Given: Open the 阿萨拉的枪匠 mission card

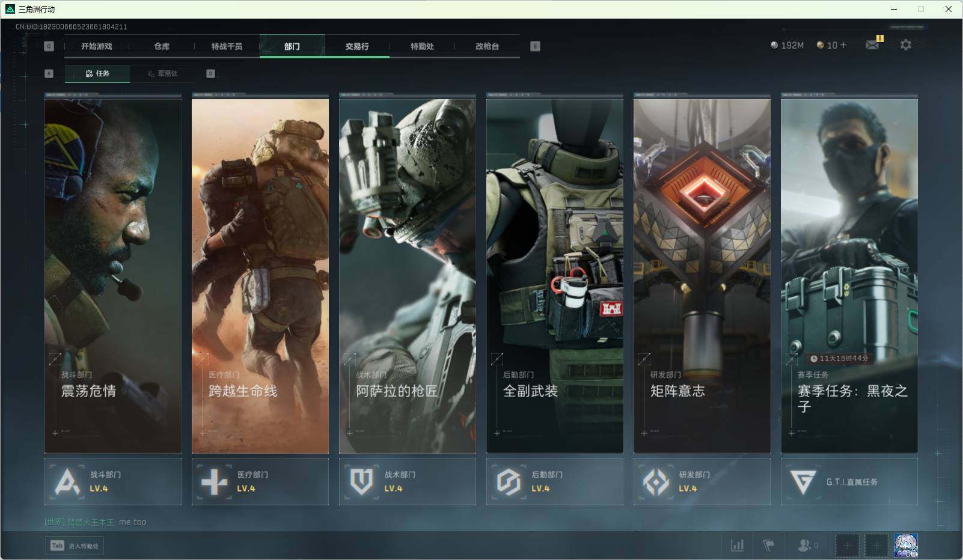Looking at the screenshot, I should (408, 273).
